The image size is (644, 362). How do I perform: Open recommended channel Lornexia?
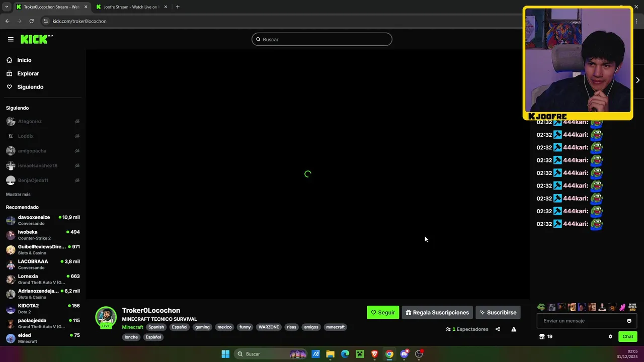click(x=43, y=279)
